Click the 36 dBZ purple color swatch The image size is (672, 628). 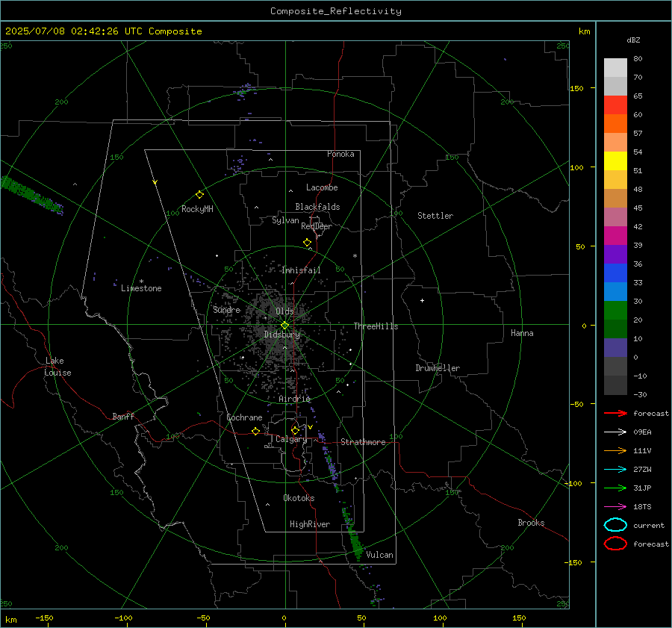point(615,254)
